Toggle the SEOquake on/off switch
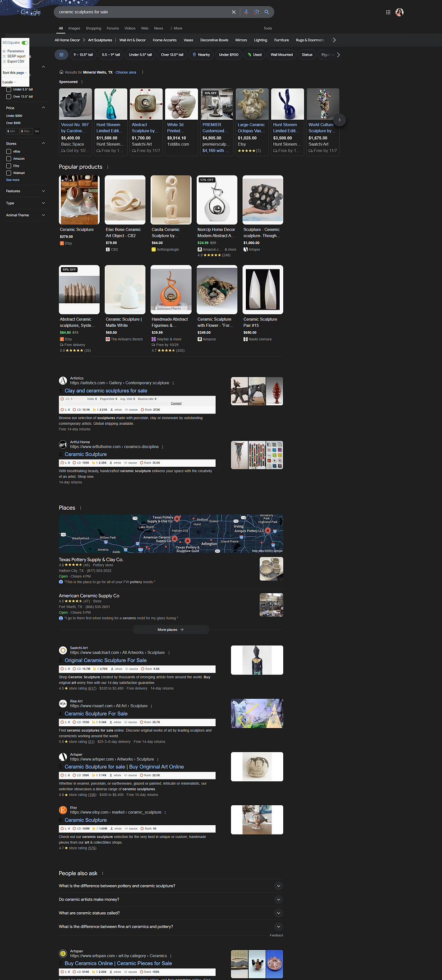The height and width of the screenshot is (980, 442). (x=25, y=42)
